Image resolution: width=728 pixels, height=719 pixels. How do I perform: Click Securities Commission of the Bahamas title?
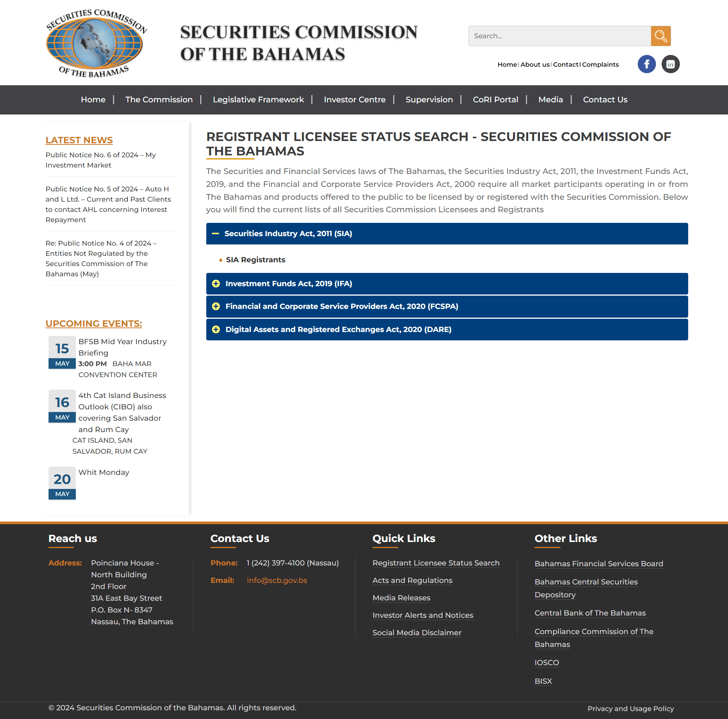[298, 43]
